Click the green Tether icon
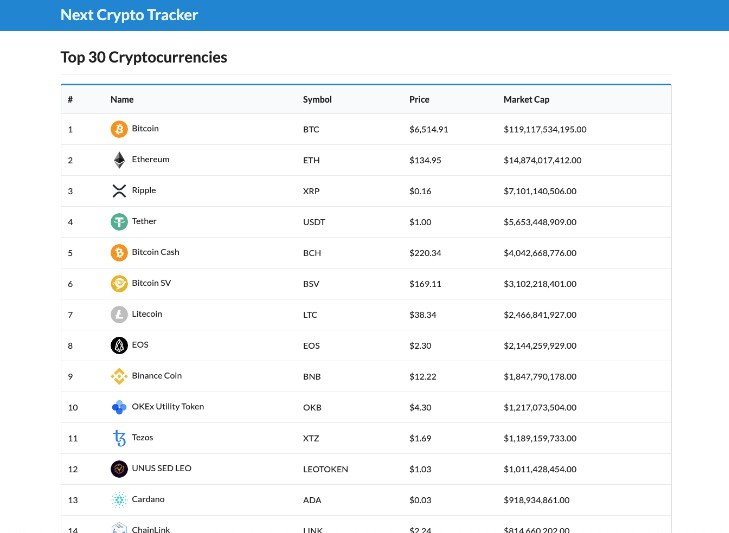 pyautogui.click(x=119, y=222)
